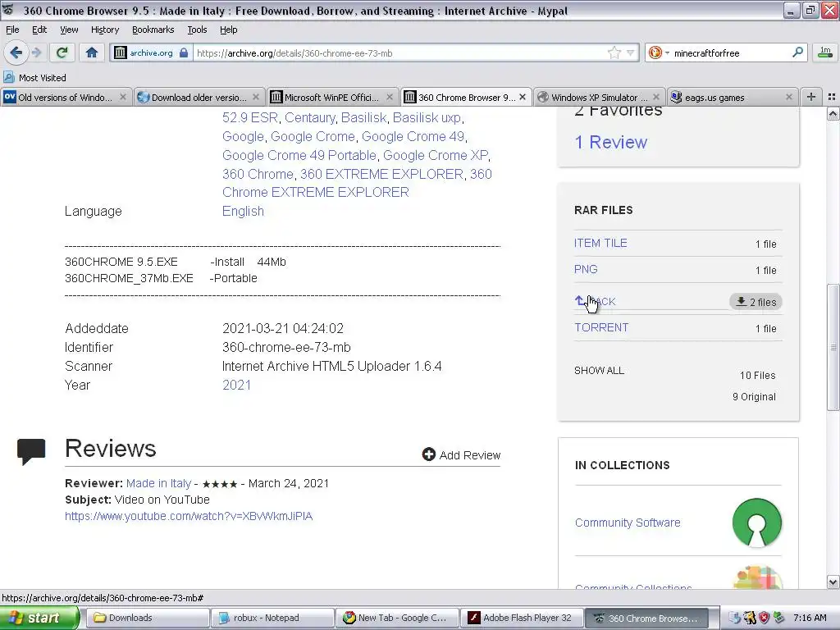Click the vertical scrollbar thumb
The height and width of the screenshot is (630, 840).
pyautogui.click(x=833, y=347)
